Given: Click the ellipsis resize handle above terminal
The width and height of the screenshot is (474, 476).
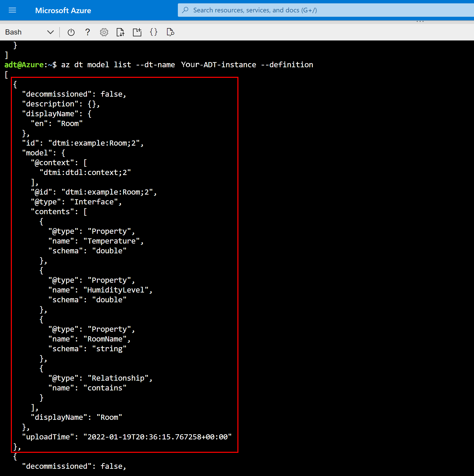Looking at the screenshot, I should click(420, 21).
